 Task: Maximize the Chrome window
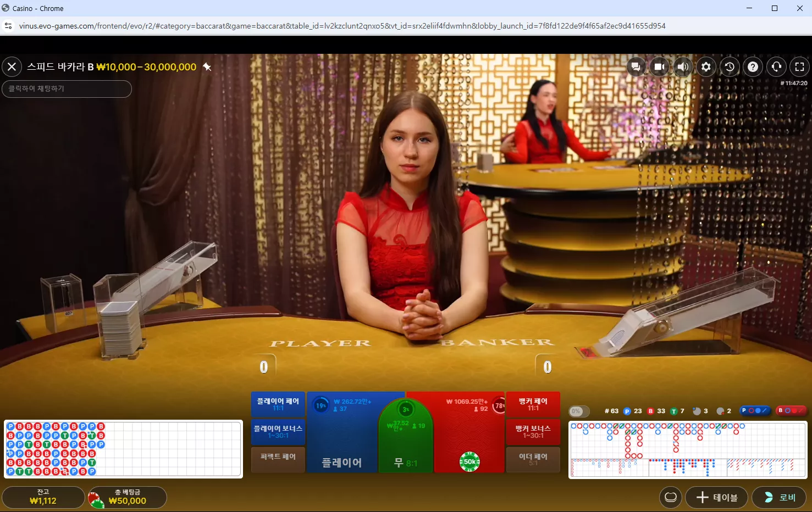point(775,8)
